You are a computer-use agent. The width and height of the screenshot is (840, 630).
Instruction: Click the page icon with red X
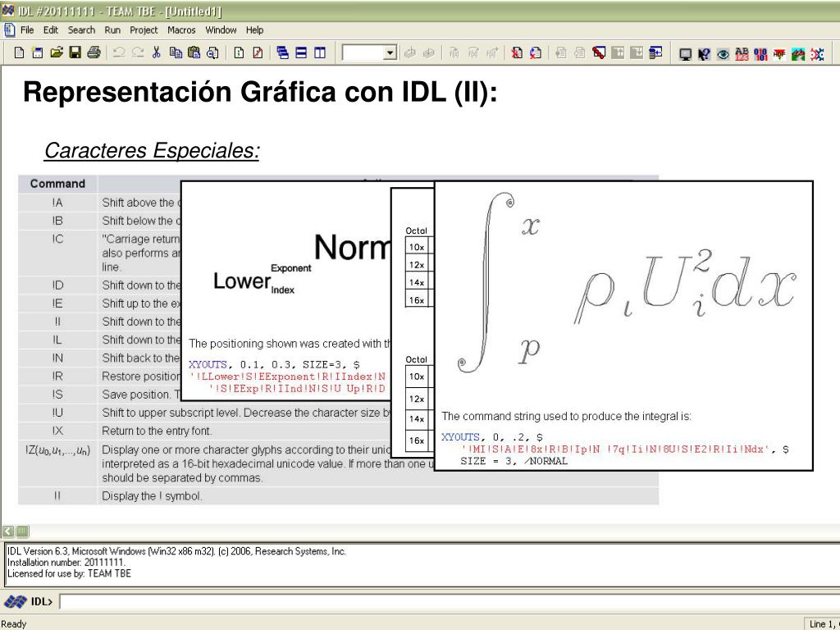click(517, 52)
